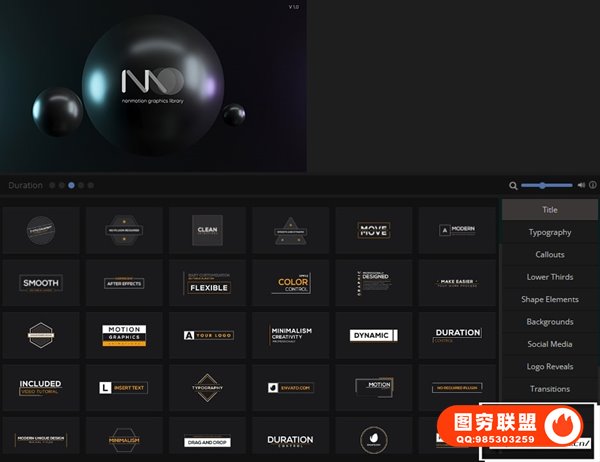Select the Lower Thirds category
Screen dimensions: 600x462
click(x=549, y=277)
